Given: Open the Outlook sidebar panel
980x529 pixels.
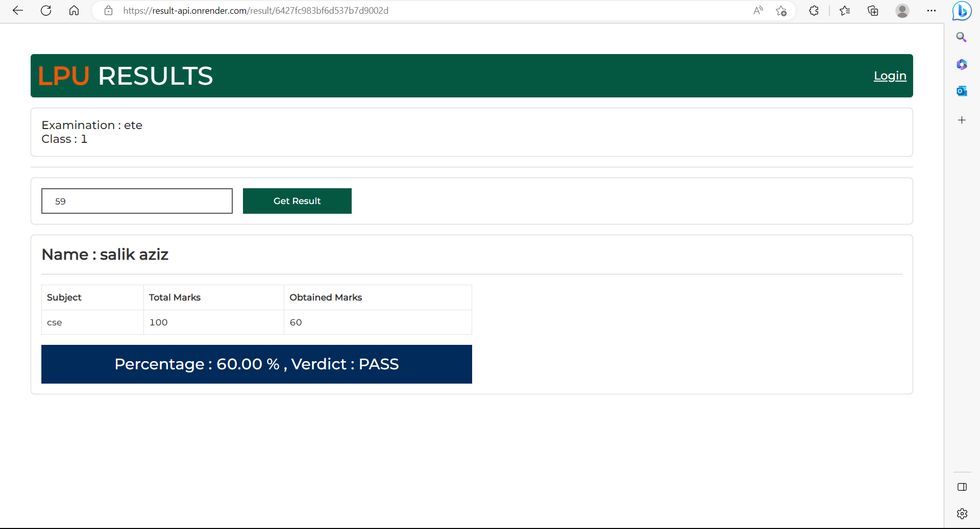Looking at the screenshot, I should [962, 91].
